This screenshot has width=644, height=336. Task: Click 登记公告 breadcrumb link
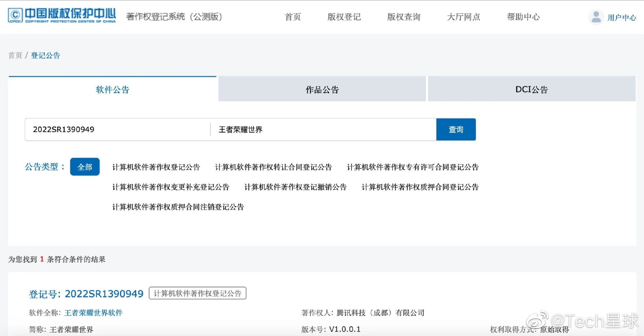click(x=45, y=55)
